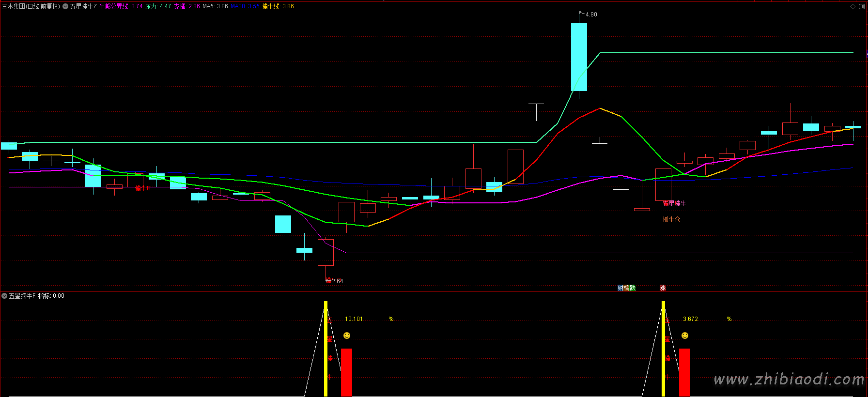Click the smiley icon beside 3.672 signal

tap(685, 336)
